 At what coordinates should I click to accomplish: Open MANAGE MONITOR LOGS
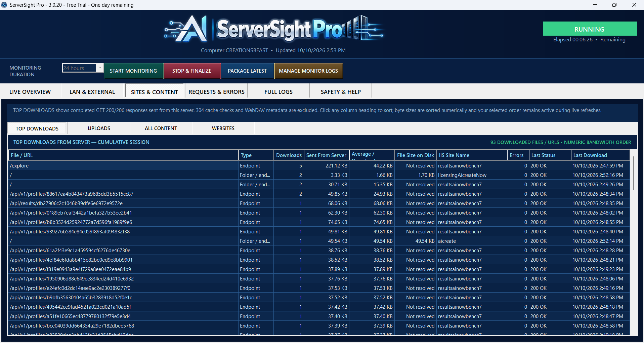click(x=308, y=71)
